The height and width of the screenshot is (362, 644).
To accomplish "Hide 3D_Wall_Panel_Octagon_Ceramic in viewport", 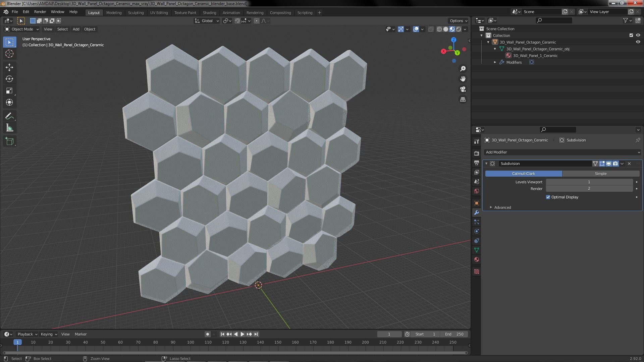I will (x=638, y=42).
